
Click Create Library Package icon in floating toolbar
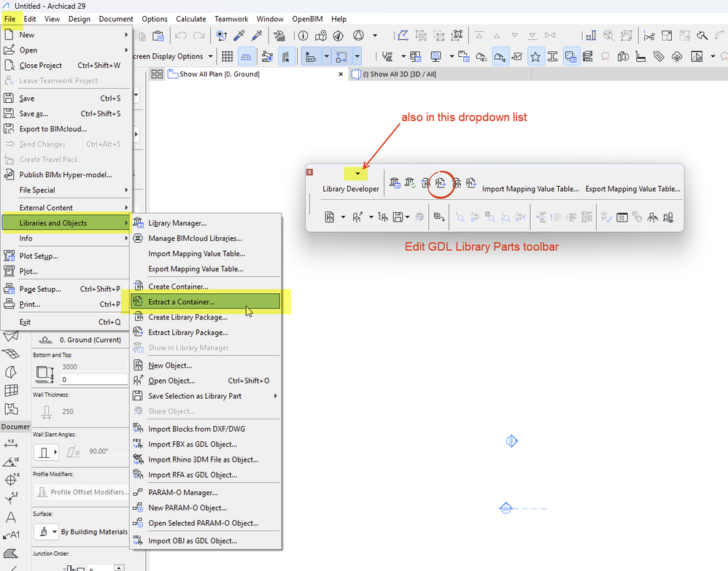click(x=457, y=183)
